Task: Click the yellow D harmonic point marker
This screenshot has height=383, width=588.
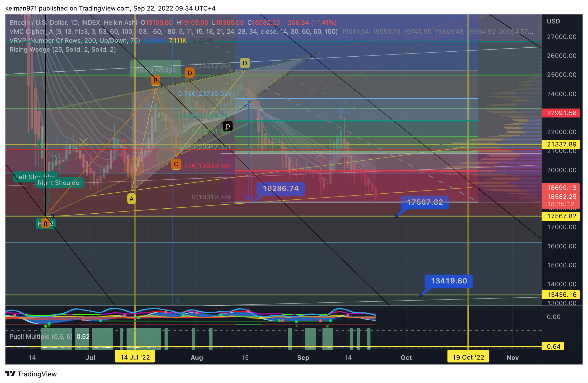Action: (x=245, y=63)
